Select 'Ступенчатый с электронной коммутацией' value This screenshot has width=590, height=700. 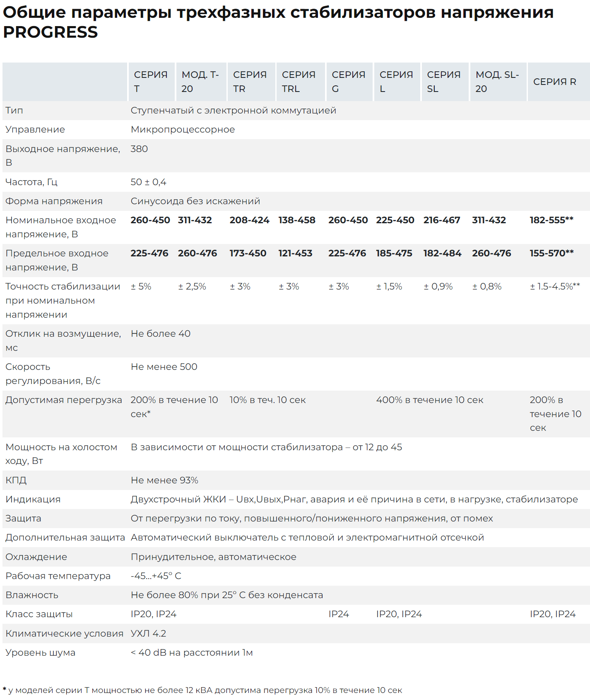(234, 111)
